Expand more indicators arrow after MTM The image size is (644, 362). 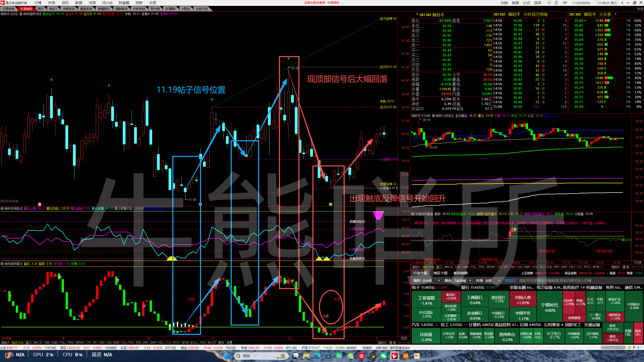click(601, 267)
